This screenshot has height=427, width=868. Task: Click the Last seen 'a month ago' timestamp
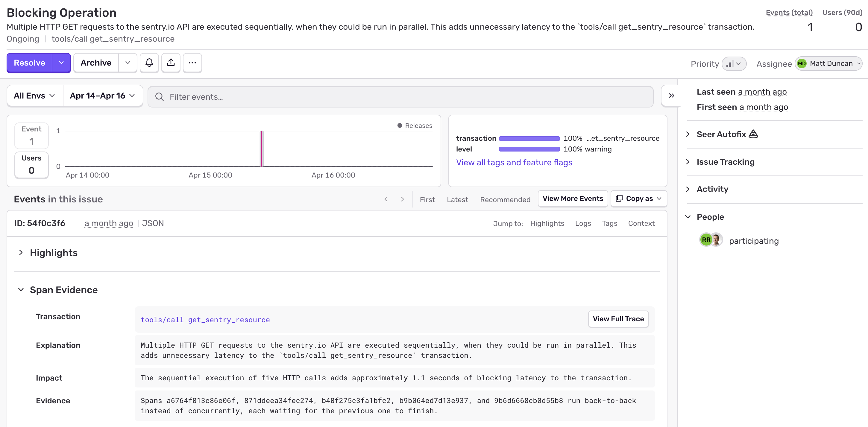coord(762,92)
